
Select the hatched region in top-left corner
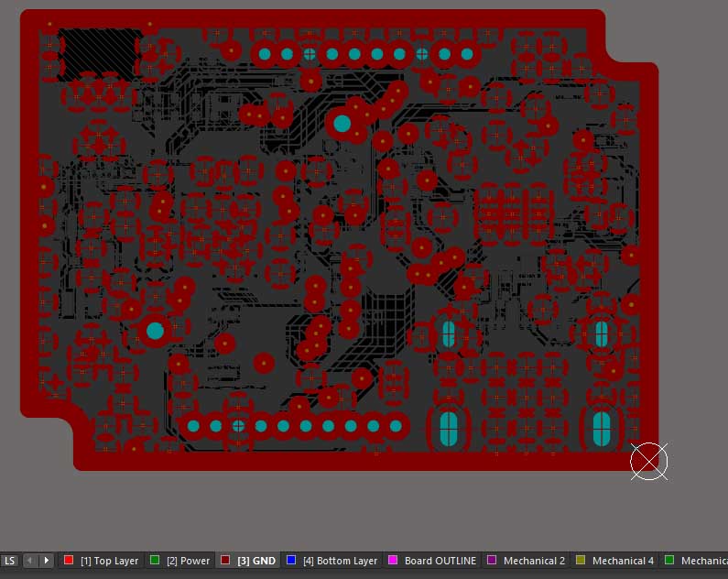[x=97, y=52]
